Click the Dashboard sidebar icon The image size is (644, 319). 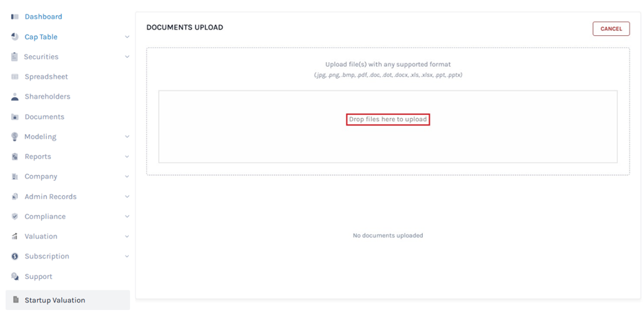pos(14,17)
